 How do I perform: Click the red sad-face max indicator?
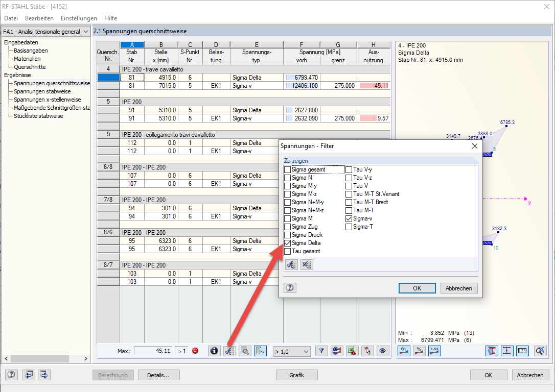(x=195, y=351)
